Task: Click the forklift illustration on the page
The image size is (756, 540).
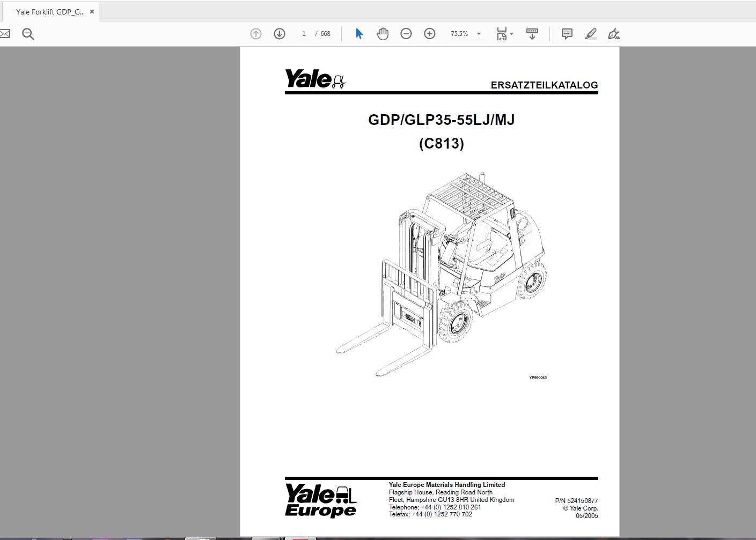Action: 441,274
